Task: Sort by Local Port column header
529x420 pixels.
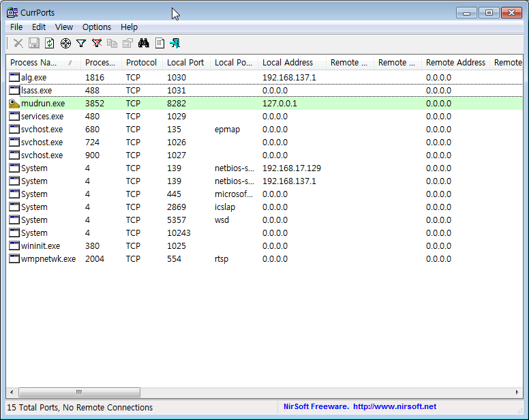Action: pyautogui.click(x=185, y=62)
